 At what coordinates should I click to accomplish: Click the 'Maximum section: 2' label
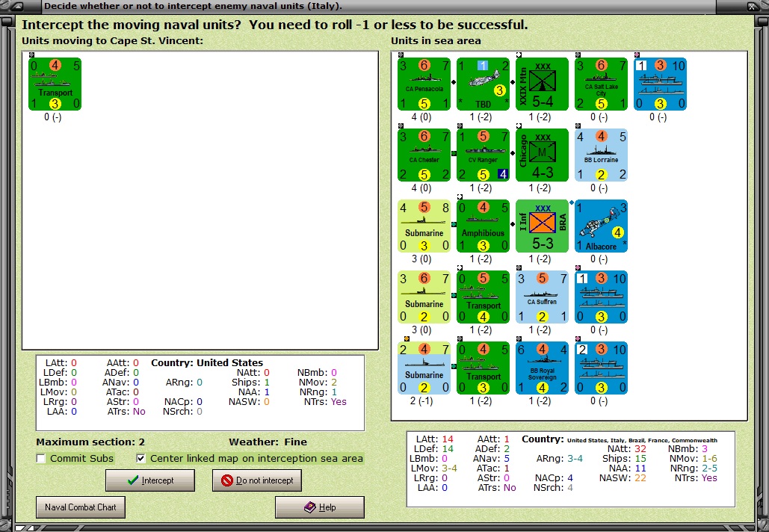tap(90, 442)
